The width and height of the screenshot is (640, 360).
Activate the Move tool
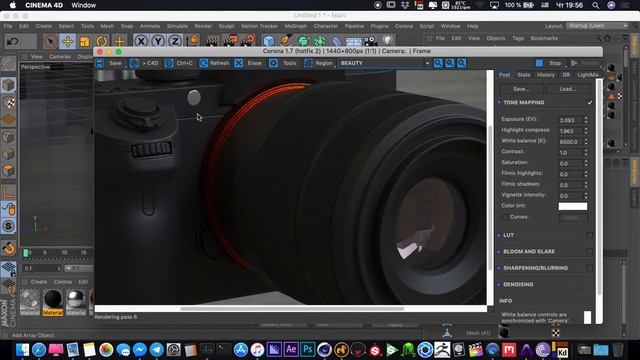[x=67, y=42]
